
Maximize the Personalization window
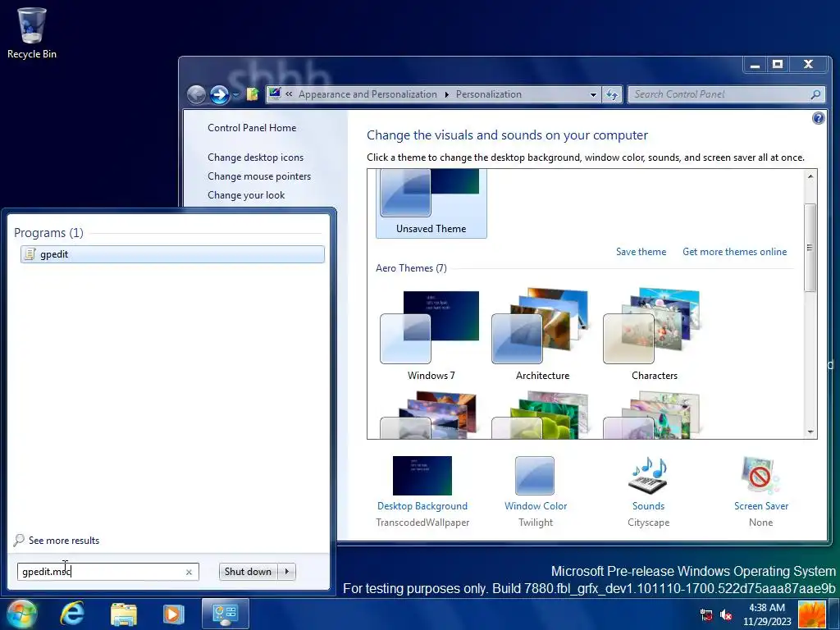(x=778, y=65)
